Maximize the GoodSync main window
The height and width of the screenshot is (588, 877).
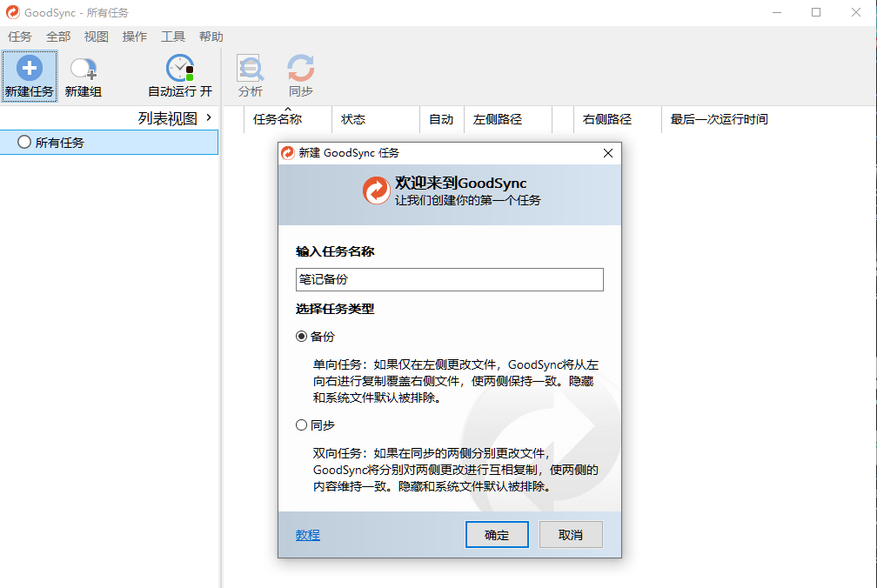[x=816, y=12]
